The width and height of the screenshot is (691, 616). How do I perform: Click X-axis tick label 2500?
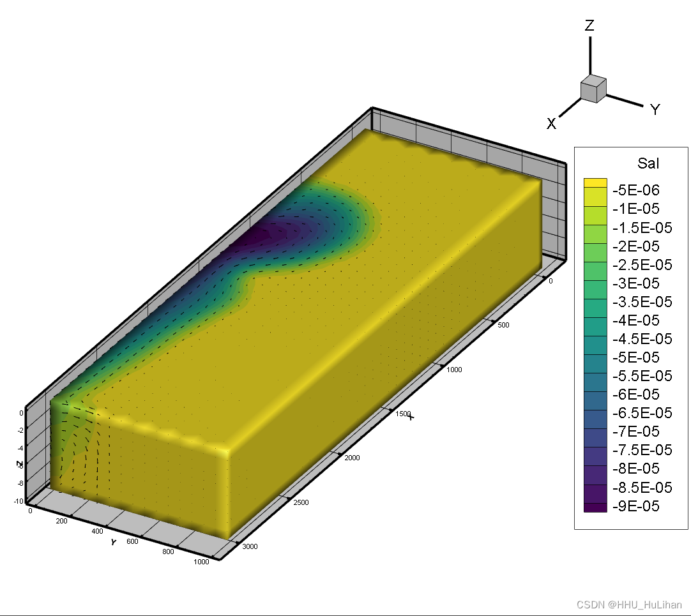click(x=301, y=502)
